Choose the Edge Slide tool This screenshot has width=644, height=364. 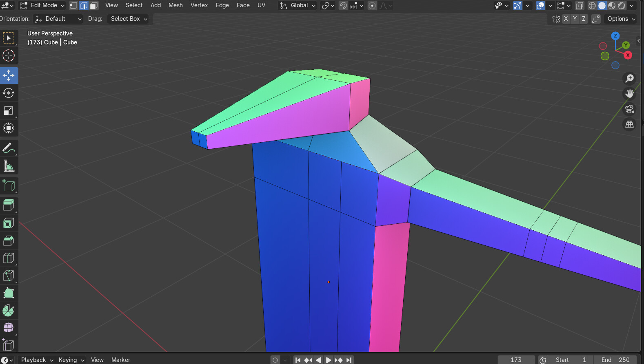pos(9,345)
